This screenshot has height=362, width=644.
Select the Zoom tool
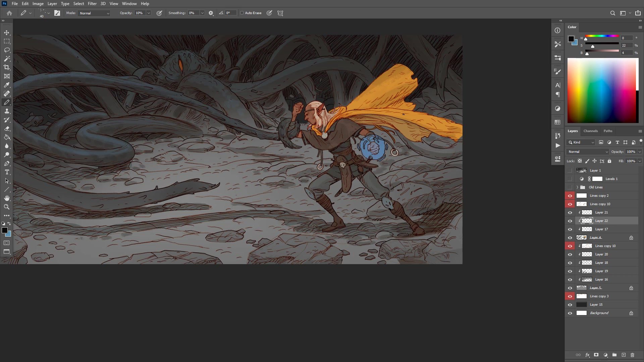click(x=7, y=207)
